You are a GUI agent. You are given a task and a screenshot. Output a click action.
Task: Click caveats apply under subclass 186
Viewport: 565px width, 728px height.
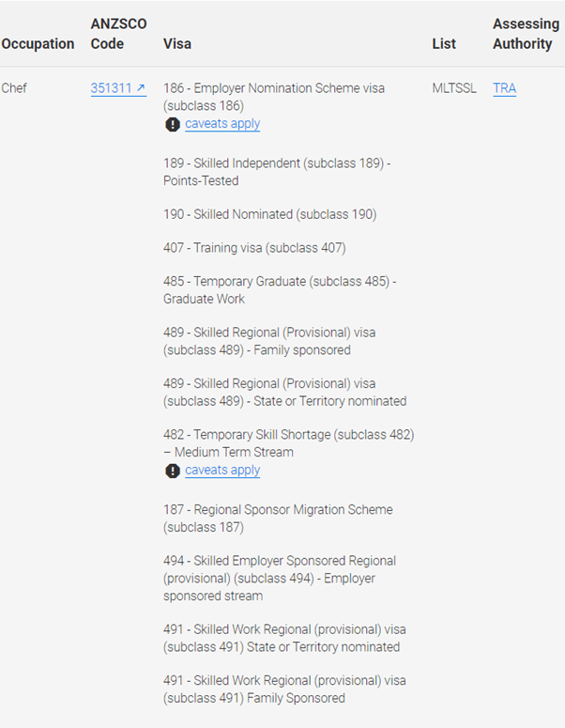click(x=222, y=123)
